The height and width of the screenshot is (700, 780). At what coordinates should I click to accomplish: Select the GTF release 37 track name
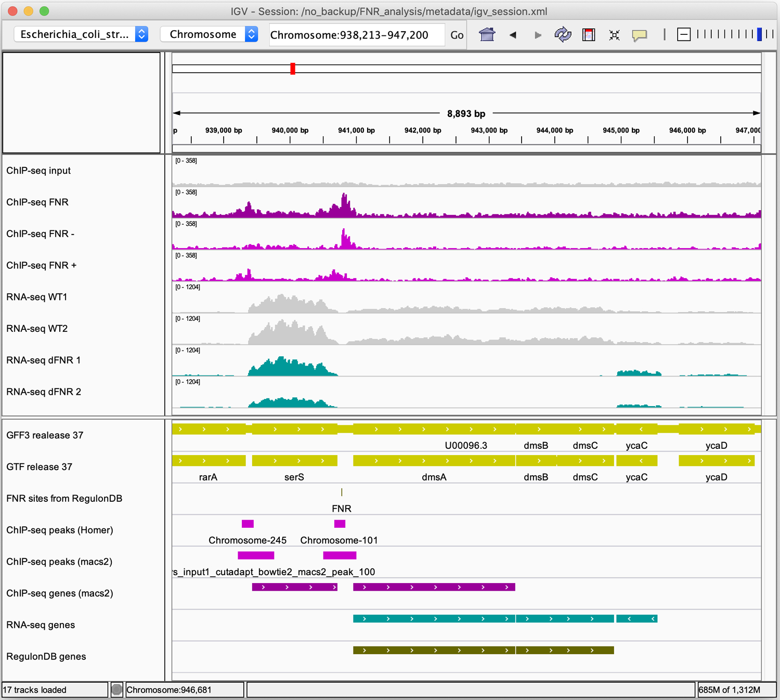(x=40, y=467)
